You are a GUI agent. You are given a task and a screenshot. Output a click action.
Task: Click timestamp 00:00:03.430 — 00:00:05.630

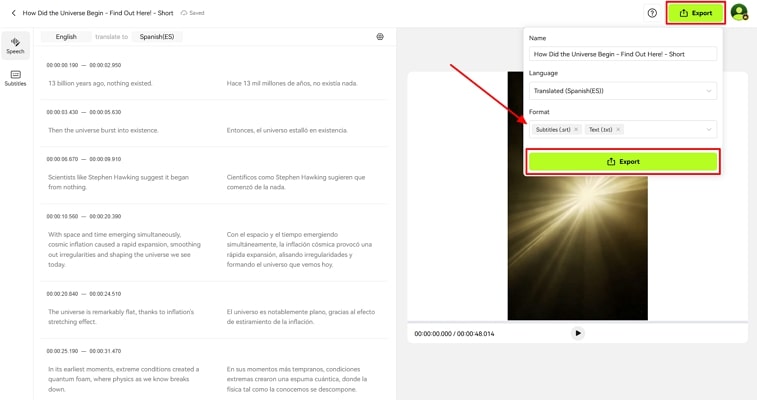coord(84,112)
